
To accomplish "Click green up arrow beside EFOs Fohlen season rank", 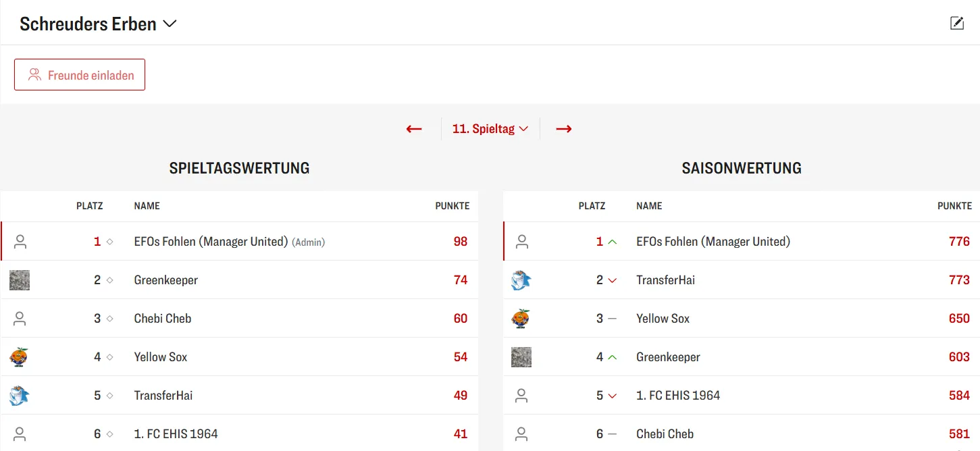I will (613, 242).
